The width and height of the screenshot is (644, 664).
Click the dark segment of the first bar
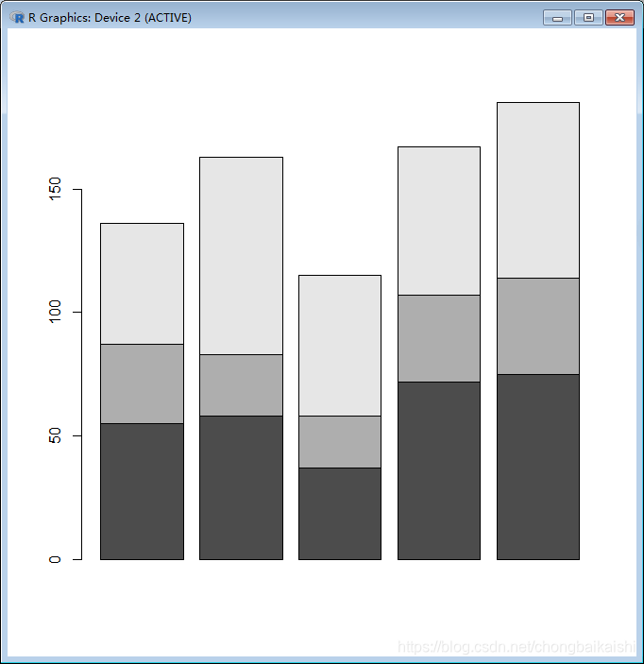click(x=143, y=491)
